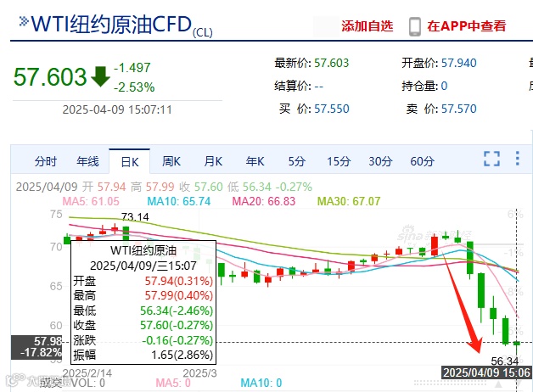Click the 最新价 57.603 value

(x=331, y=63)
